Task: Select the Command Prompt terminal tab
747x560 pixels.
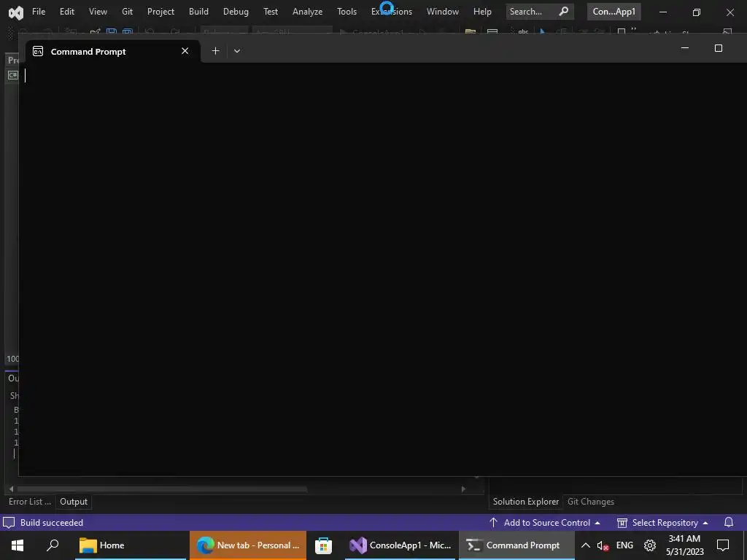Action: pos(112,52)
